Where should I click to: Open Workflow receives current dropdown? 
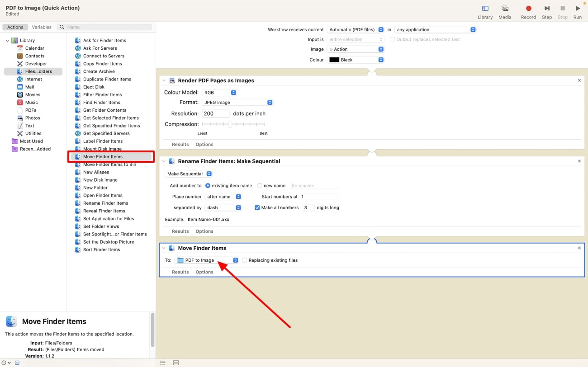pyautogui.click(x=356, y=30)
